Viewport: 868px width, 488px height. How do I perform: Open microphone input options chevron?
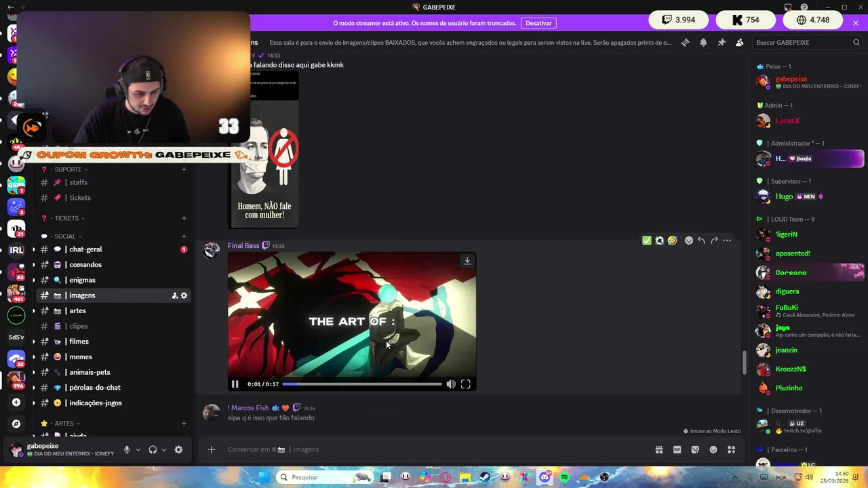pyautogui.click(x=138, y=450)
